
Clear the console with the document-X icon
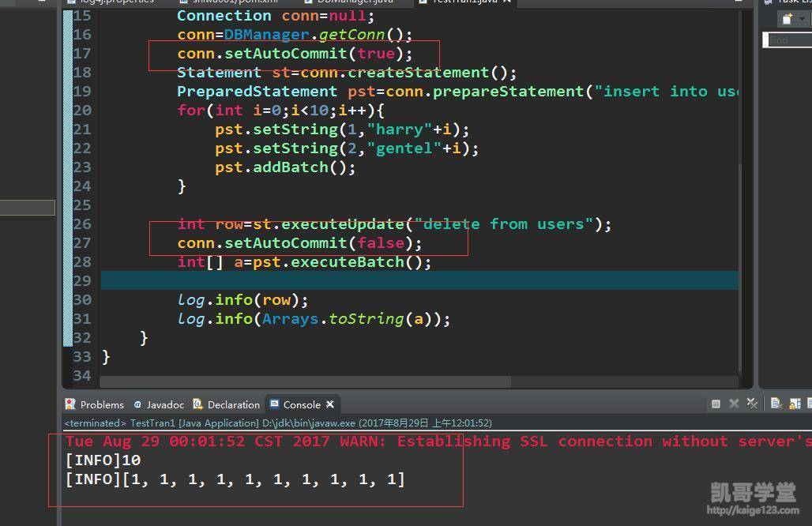tap(776, 404)
